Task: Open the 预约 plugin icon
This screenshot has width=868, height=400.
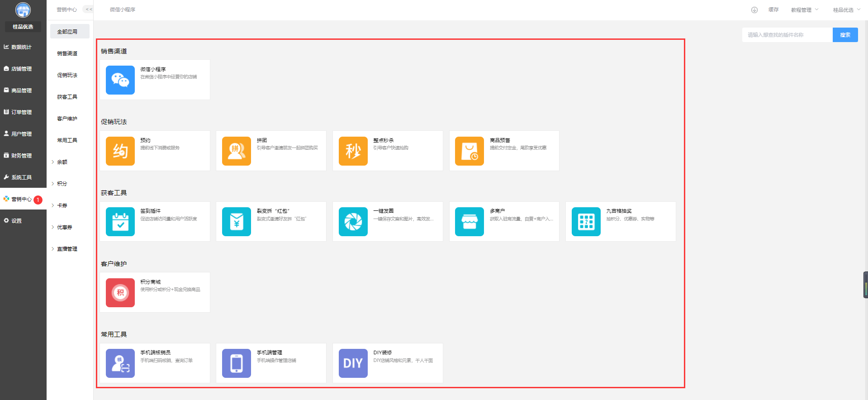Action: click(x=120, y=151)
